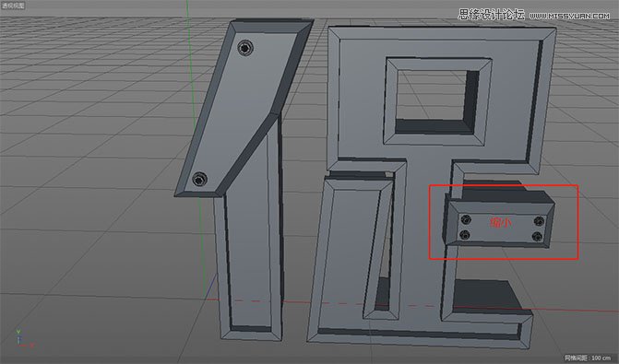This screenshot has height=364, width=619.
Task: Select the upper screw on the slanted stroke
Action: point(245,48)
